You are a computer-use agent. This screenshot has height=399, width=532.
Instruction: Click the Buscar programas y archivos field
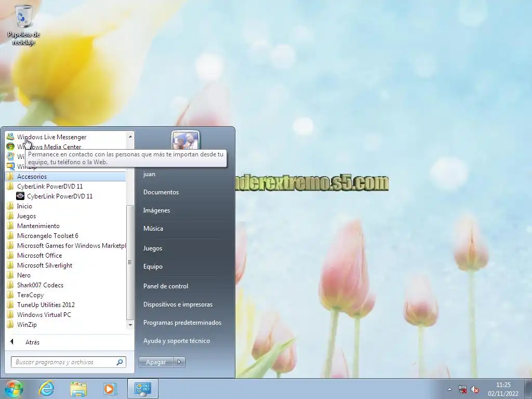pyautogui.click(x=69, y=362)
